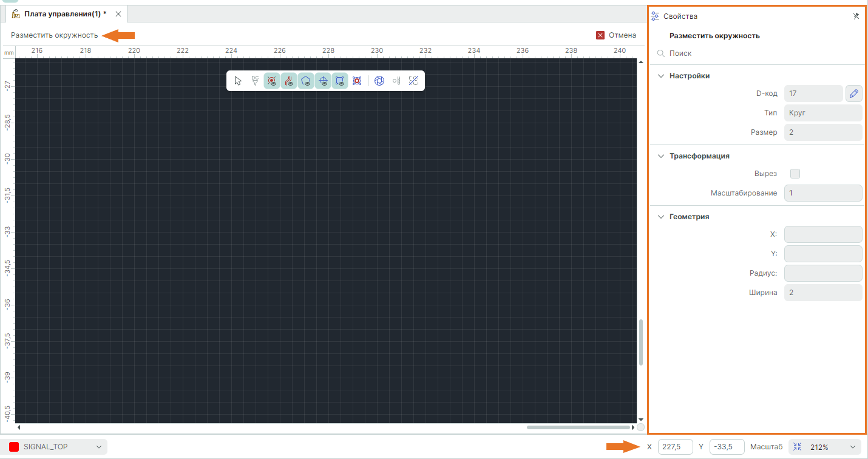868x459 pixels.
Task: Collapse the Трансформация section
Action: [x=660, y=156]
